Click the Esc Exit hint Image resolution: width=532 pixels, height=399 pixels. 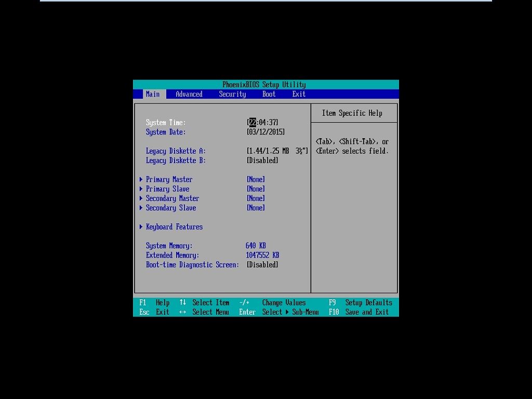coord(154,312)
